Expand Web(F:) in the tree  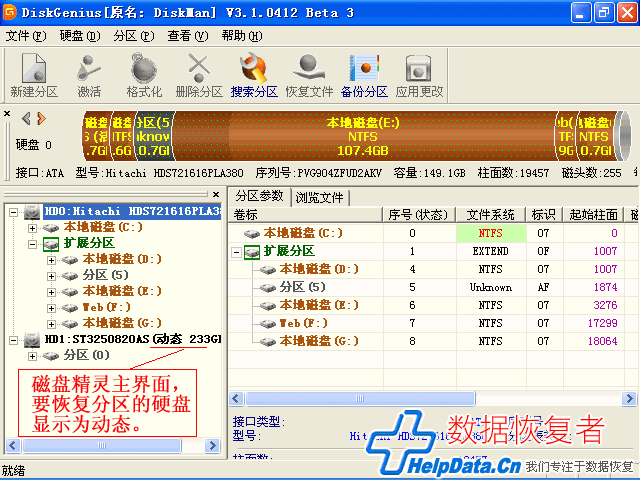51,308
